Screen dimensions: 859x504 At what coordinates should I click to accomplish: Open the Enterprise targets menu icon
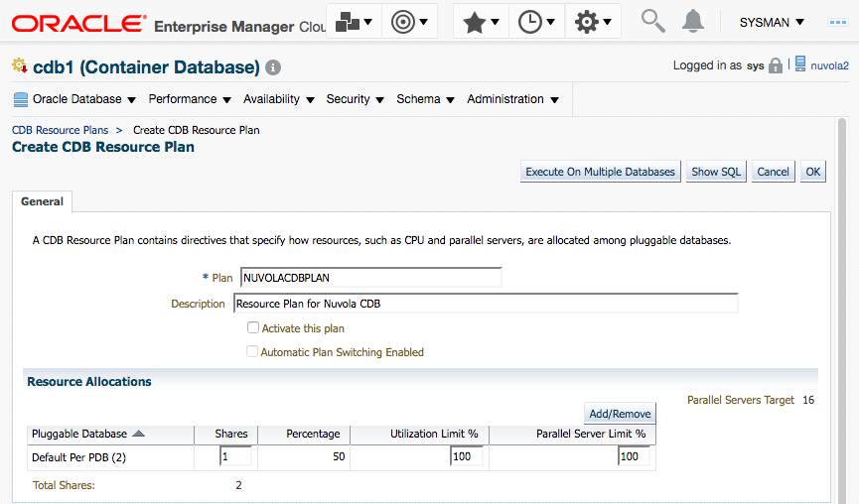pos(354,22)
